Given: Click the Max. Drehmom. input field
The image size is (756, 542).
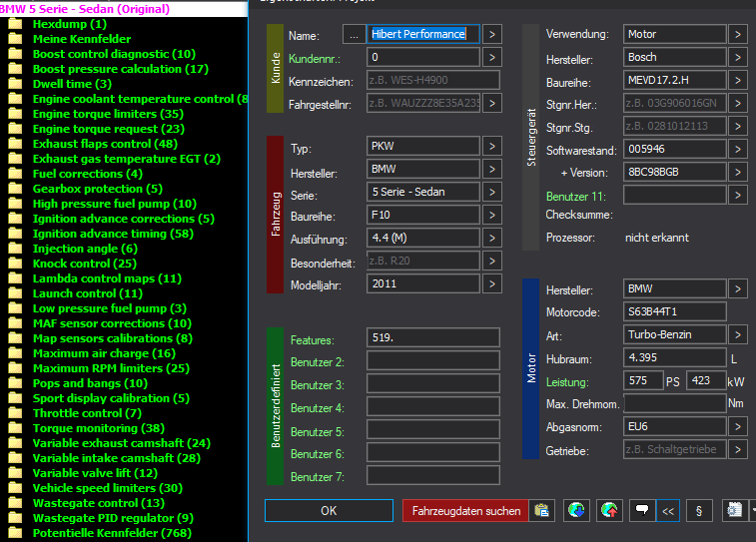Looking at the screenshot, I should [x=675, y=403].
